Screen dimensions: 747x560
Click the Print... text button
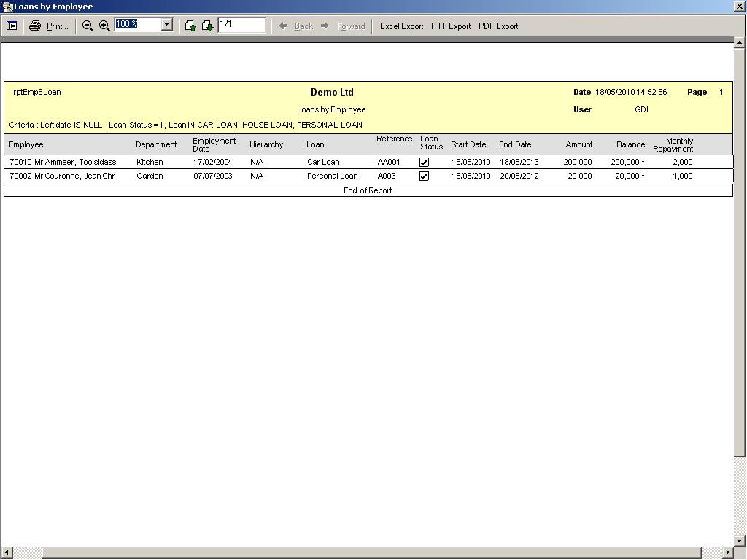pyautogui.click(x=57, y=26)
